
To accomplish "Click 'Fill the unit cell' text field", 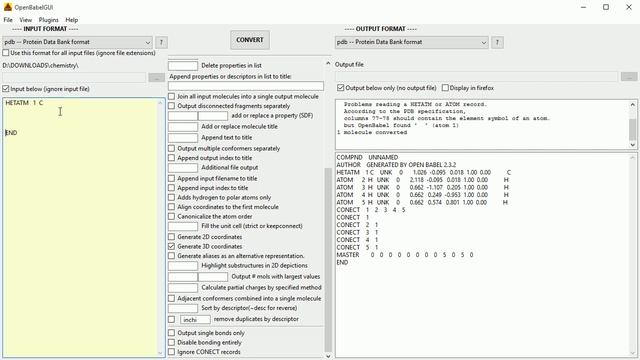I will pos(183,226).
